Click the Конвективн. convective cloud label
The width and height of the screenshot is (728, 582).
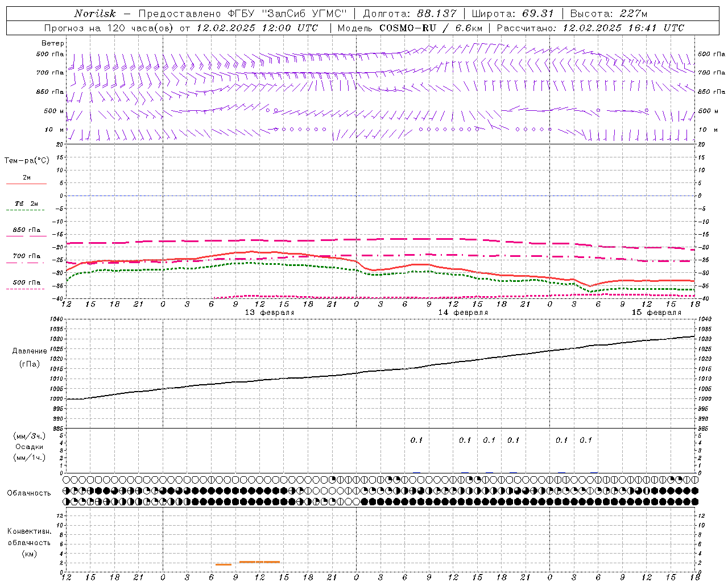click(30, 531)
